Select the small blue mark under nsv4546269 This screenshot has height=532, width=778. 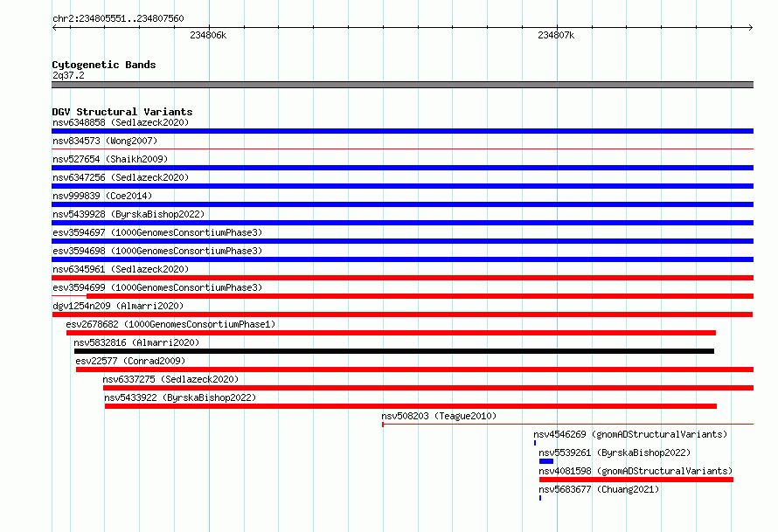(535, 443)
